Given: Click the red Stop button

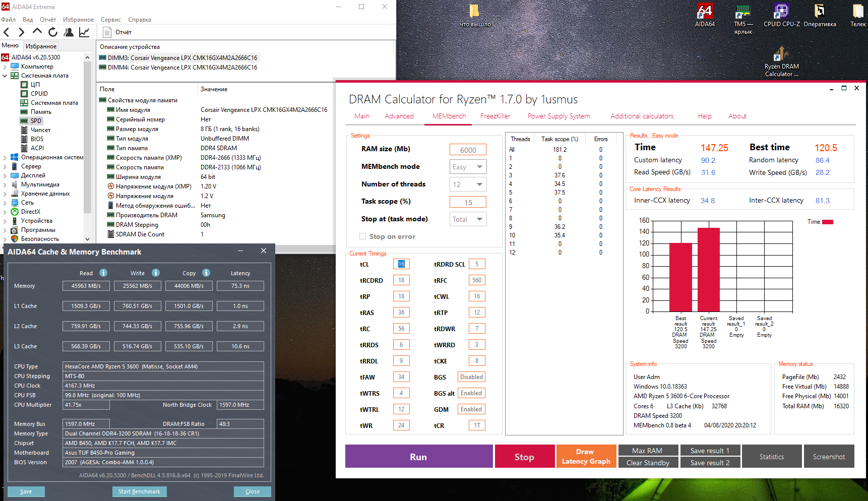Looking at the screenshot, I should click(x=524, y=457).
